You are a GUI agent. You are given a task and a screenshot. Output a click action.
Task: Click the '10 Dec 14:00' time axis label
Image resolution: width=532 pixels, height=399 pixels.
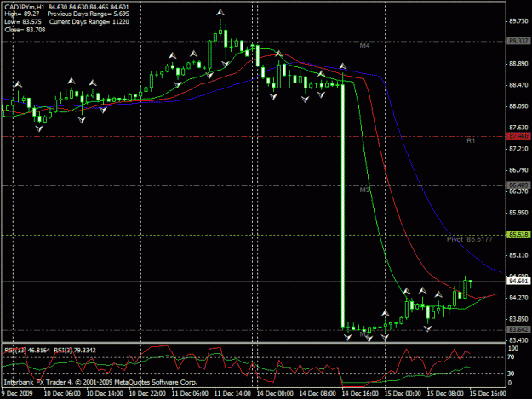(105, 394)
